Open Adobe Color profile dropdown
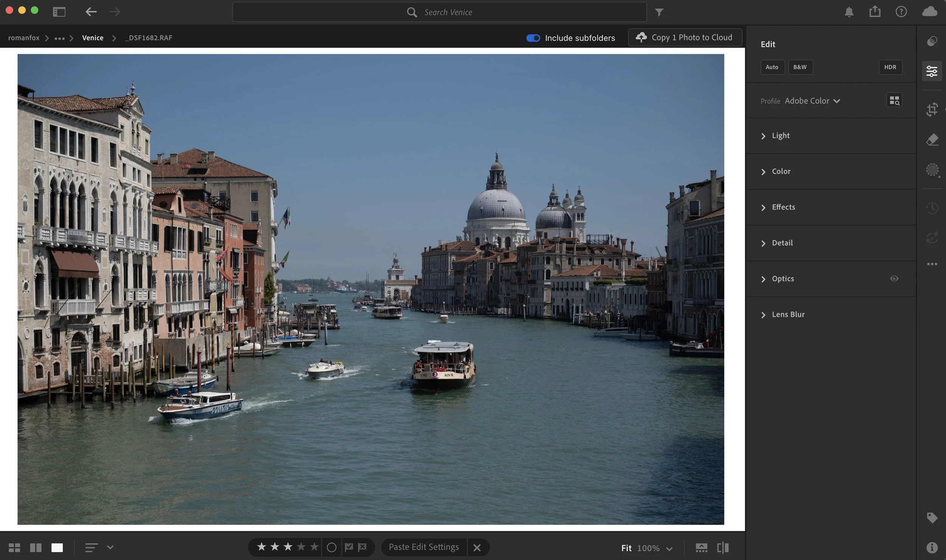Viewport: 946px width, 560px height. pos(812,101)
